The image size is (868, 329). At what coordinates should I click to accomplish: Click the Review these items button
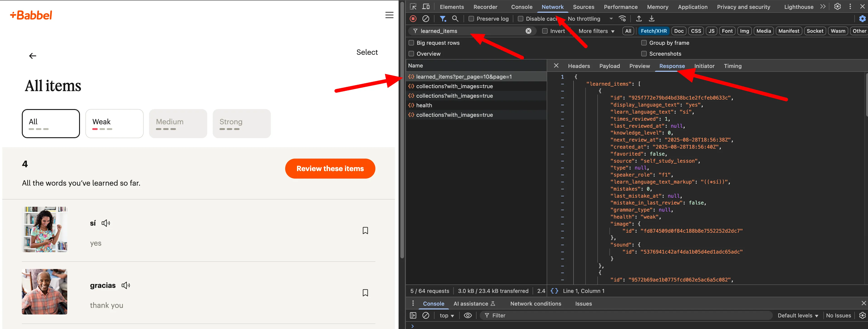[330, 169]
